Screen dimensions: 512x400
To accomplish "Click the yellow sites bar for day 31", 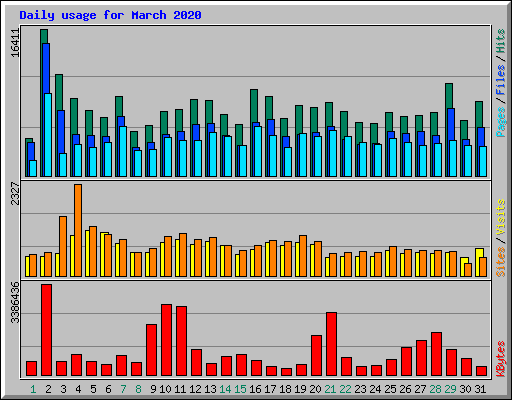I will click(x=479, y=253).
